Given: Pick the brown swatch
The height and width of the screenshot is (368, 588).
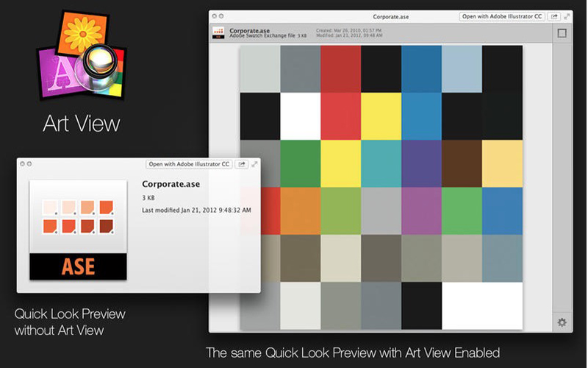Looking at the screenshot, I should click(x=462, y=163).
